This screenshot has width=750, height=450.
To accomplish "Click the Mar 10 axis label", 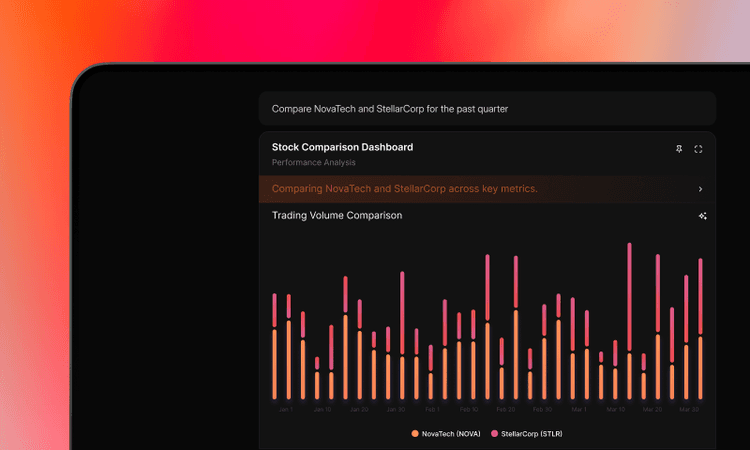I will tap(616, 409).
